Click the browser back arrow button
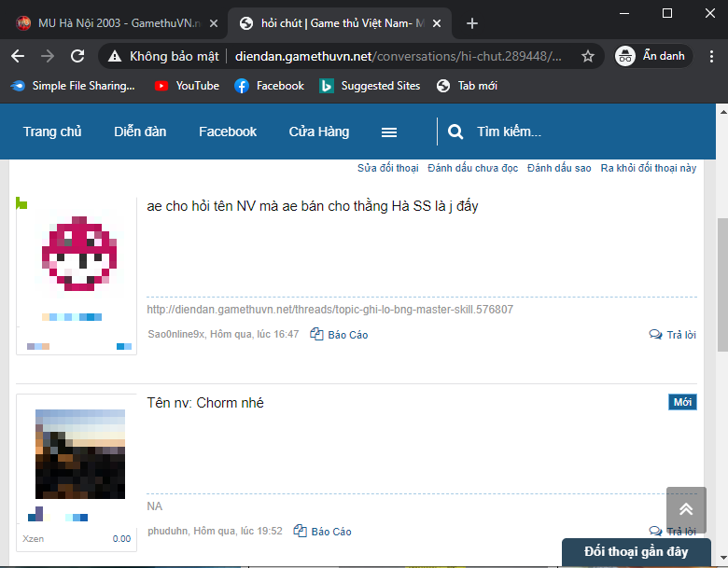Screen dimensions: 728x568 tap(18, 56)
